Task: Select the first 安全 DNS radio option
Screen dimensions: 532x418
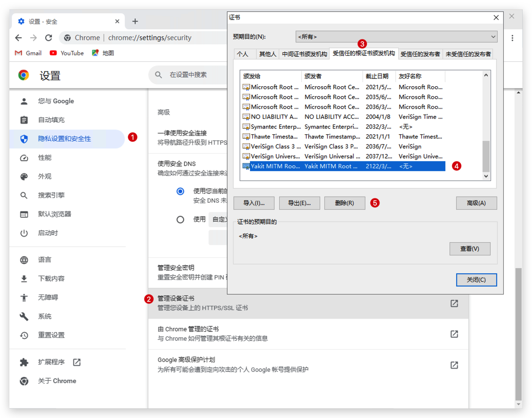Action: coord(180,191)
